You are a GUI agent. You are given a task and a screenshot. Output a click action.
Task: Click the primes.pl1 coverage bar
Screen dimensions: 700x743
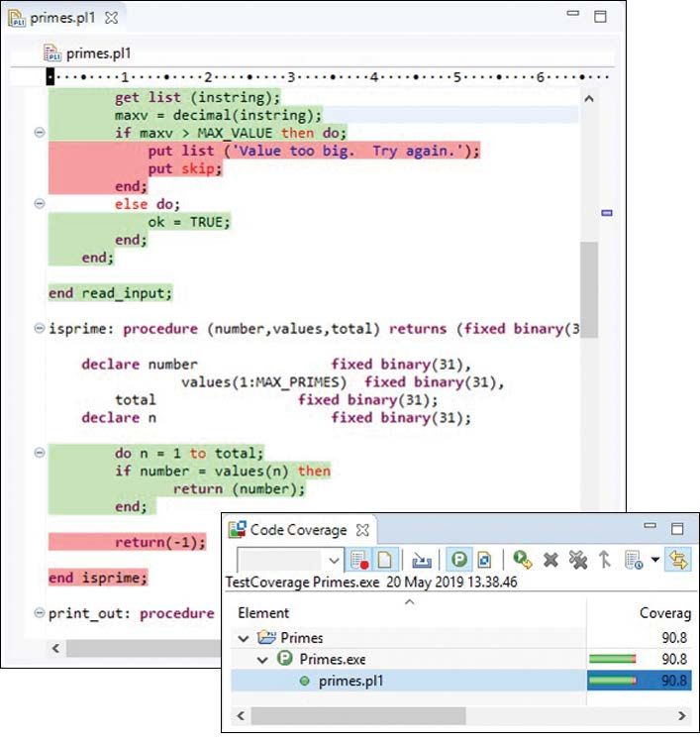point(613,681)
